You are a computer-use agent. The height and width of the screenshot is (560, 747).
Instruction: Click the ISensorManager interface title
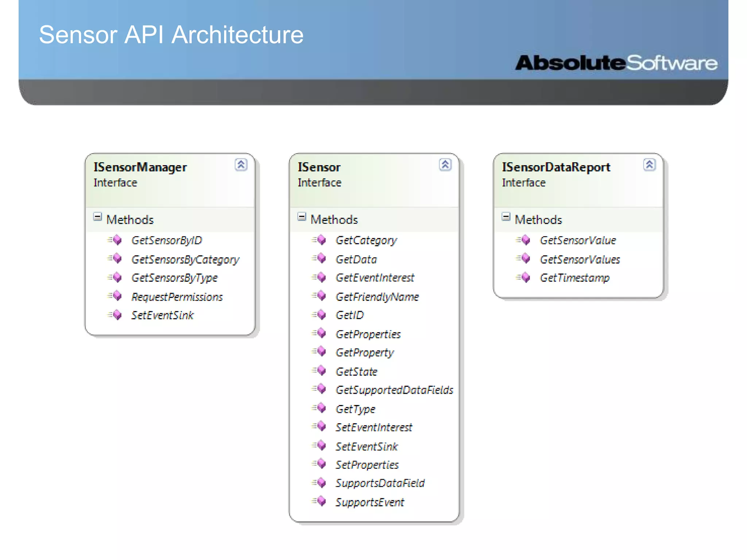point(140,167)
